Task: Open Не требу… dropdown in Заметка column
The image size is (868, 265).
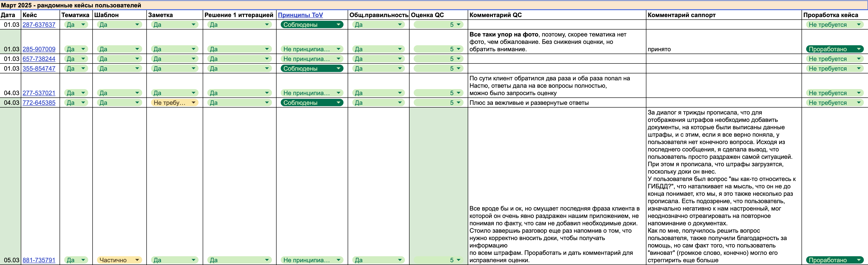Action: (175, 103)
